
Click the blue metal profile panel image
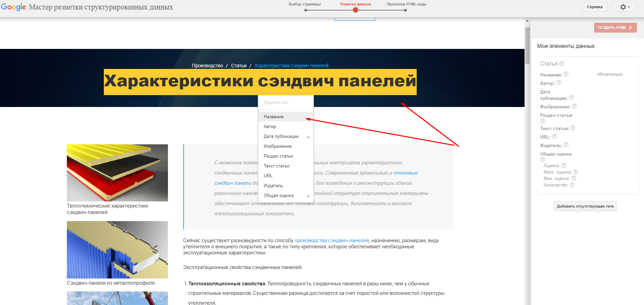117,250
